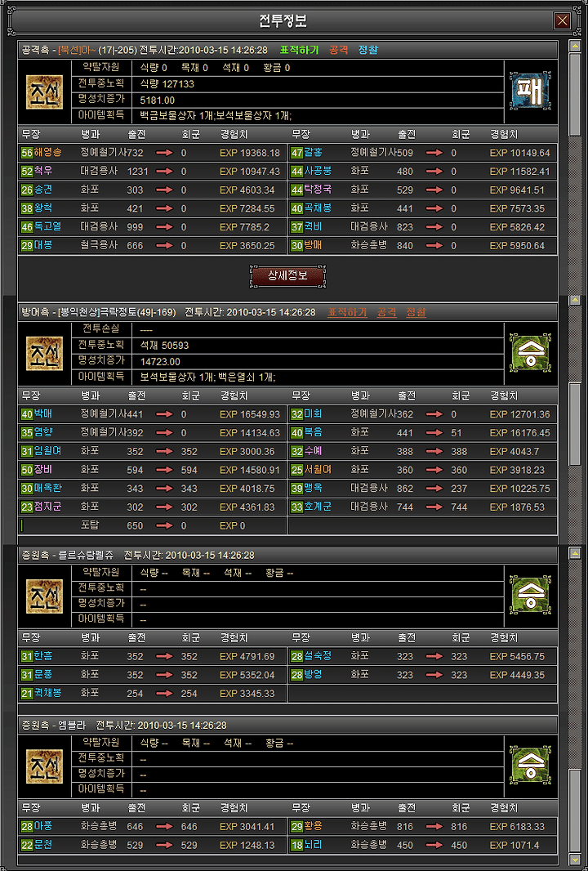Click 엠블라 reinforcement's 조선 emblem icon
The height and width of the screenshot is (871, 588).
coord(44,767)
